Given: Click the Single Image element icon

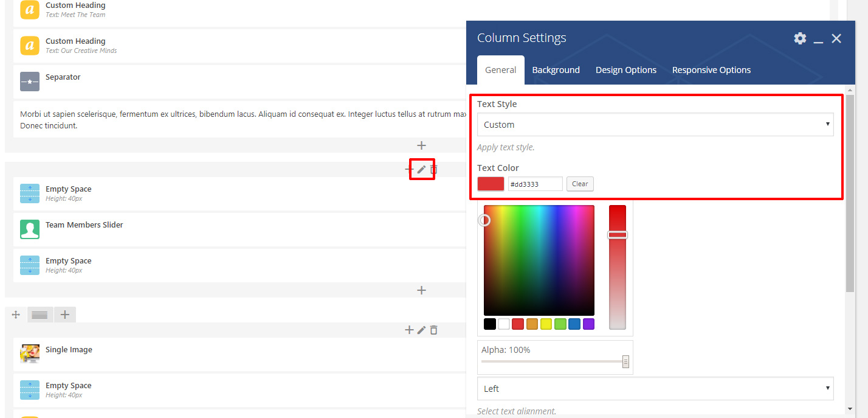Looking at the screenshot, I should 30,354.
